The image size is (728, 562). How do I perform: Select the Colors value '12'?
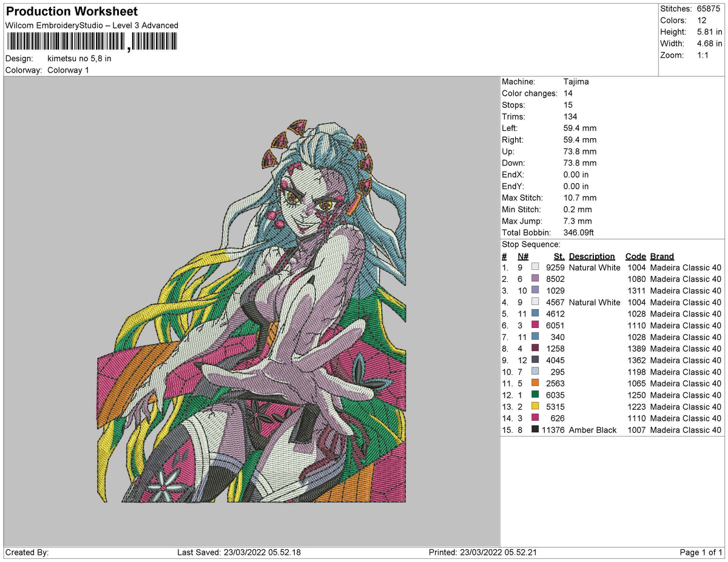click(702, 21)
